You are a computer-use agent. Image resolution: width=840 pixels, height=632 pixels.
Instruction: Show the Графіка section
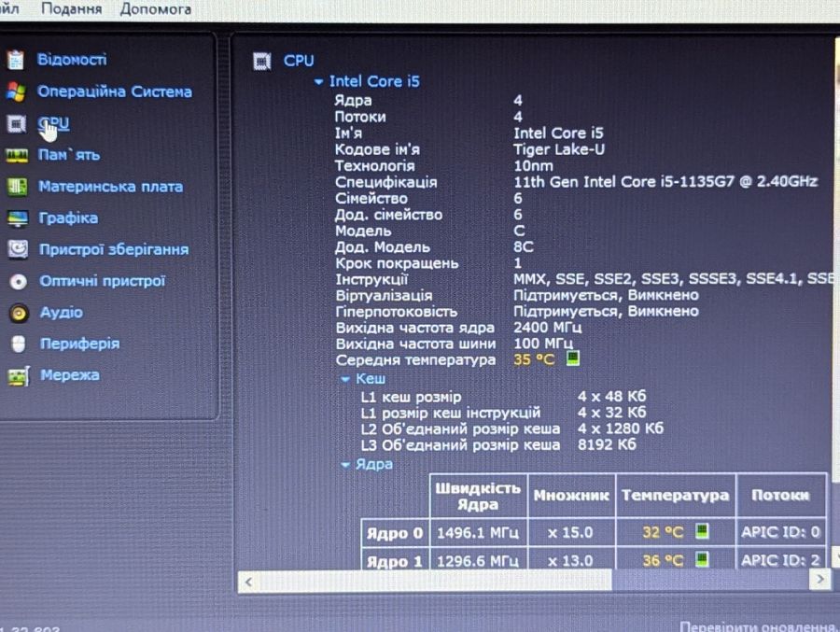click(68, 218)
